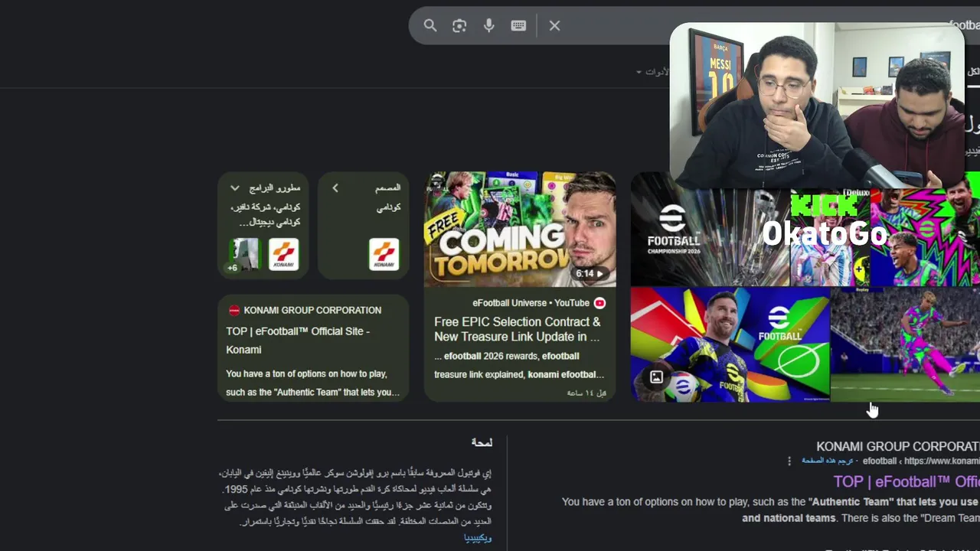The image size is (980, 551).
Task: Click the red Konami favicon beside KONAMI GROUP CORPORATION
Action: click(x=234, y=311)
